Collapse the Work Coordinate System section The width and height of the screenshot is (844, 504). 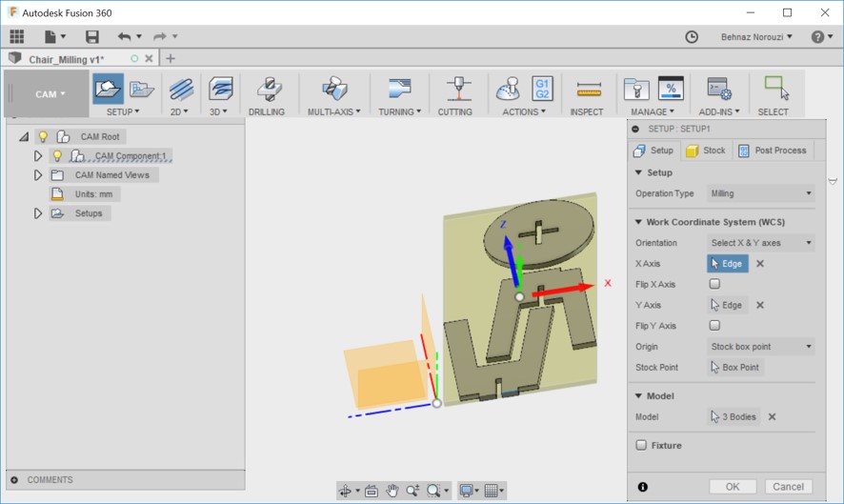(638, 222)
